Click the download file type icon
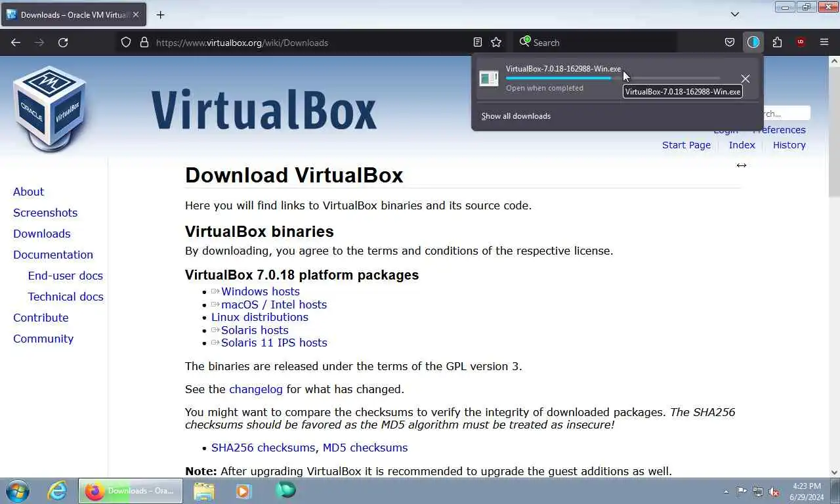 (x=489, y=79)
